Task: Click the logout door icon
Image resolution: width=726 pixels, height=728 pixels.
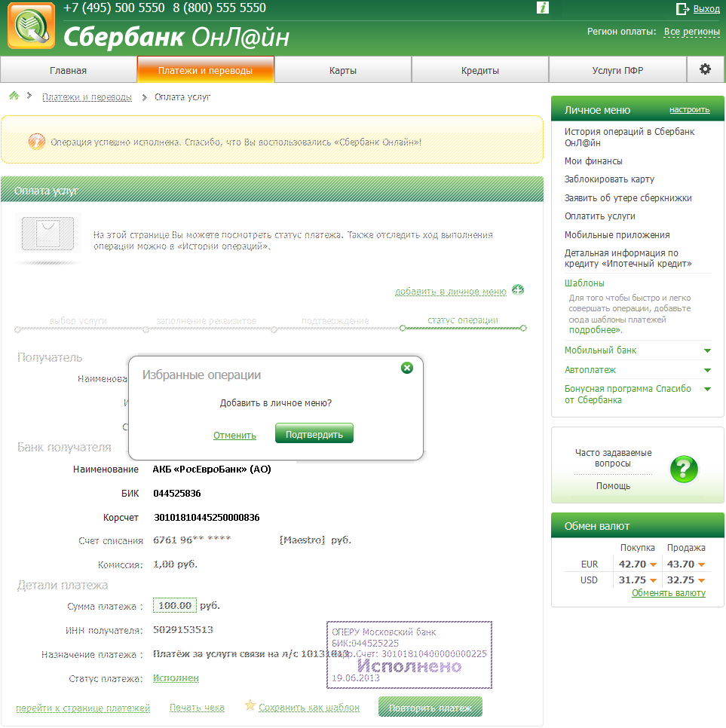Action: click(x=682, y=9)
